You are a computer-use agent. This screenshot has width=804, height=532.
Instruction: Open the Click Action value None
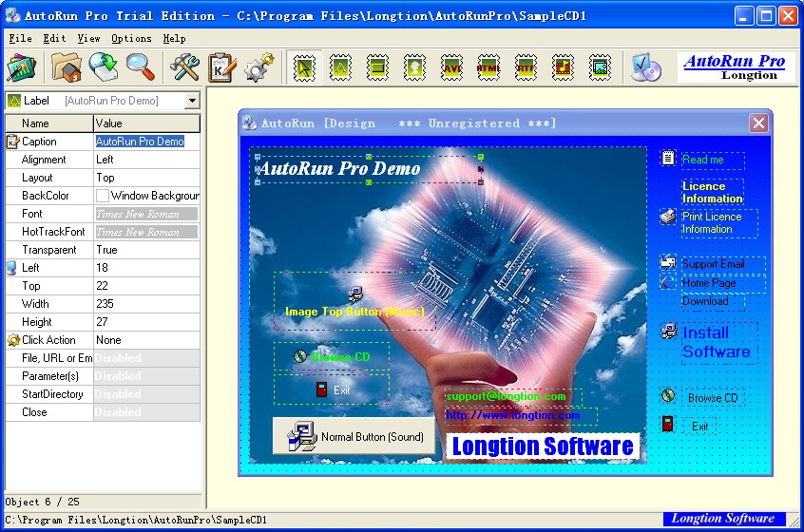point(146,340)
